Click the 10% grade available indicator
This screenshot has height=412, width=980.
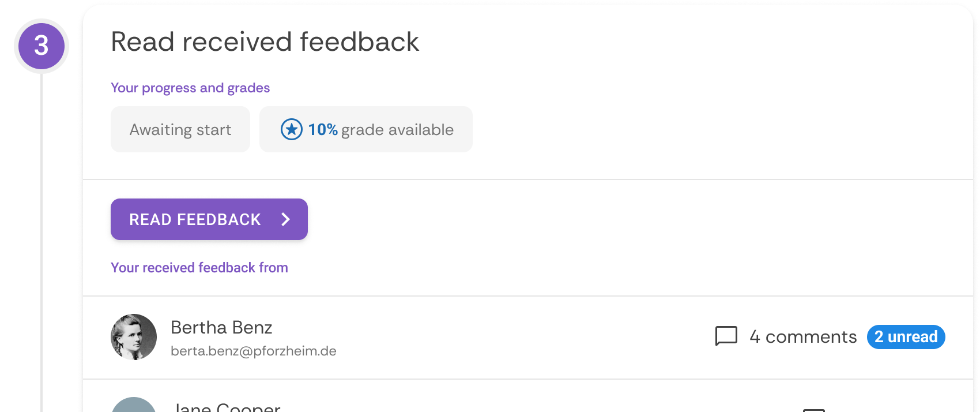(365, 129)
